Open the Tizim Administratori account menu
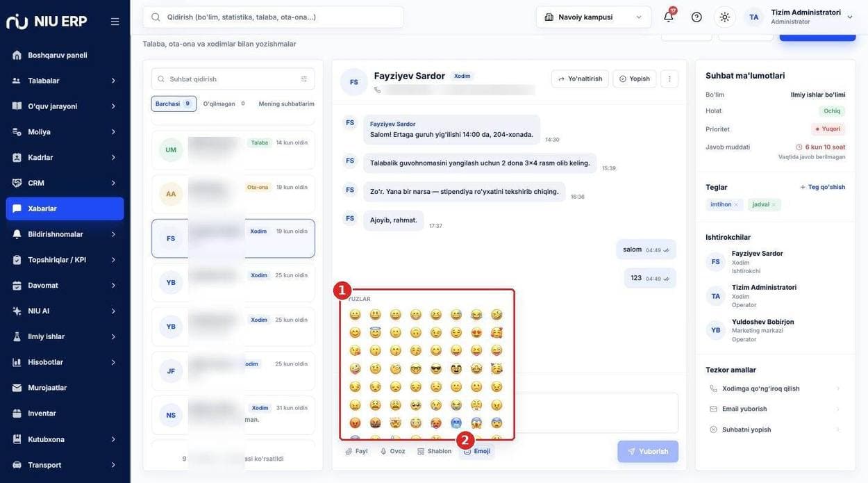 [800, 17]
